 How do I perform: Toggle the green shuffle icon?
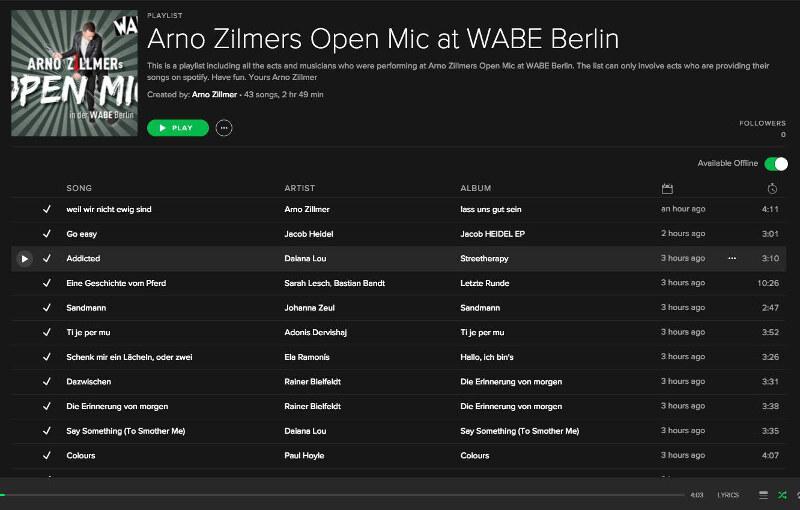782,495
